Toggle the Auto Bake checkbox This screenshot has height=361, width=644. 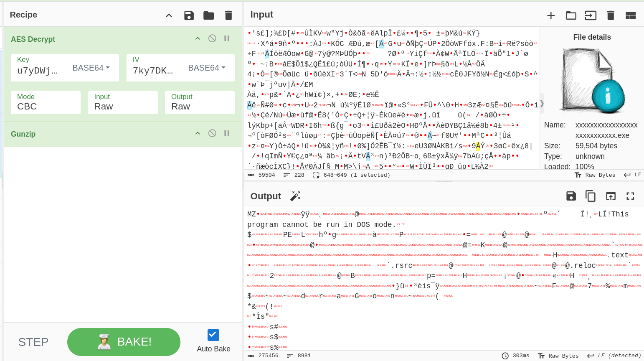tap(213, 335)
